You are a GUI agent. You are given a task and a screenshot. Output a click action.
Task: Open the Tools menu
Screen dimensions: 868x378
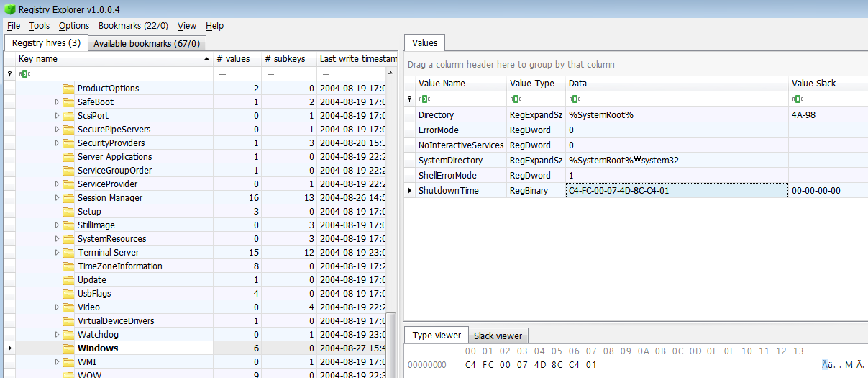click(x=40, y=26)
